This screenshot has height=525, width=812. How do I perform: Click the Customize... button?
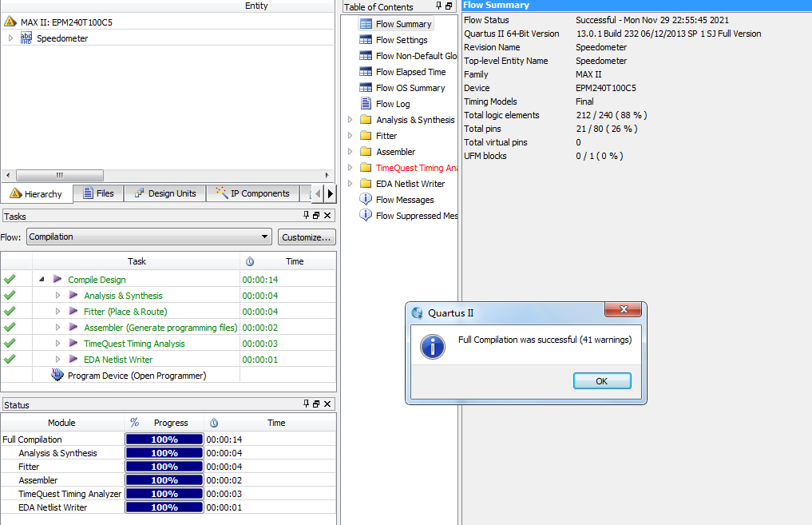click(307, 237)
